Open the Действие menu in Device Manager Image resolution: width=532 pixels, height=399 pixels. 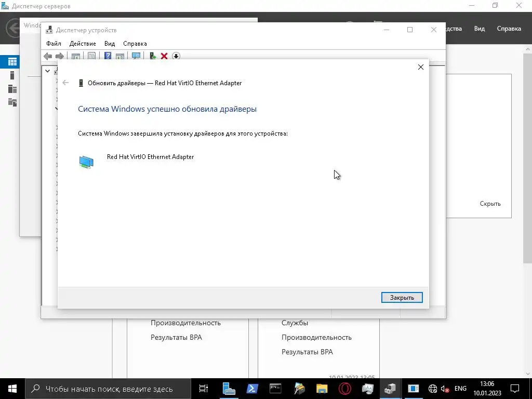click(x=83, y=44)
